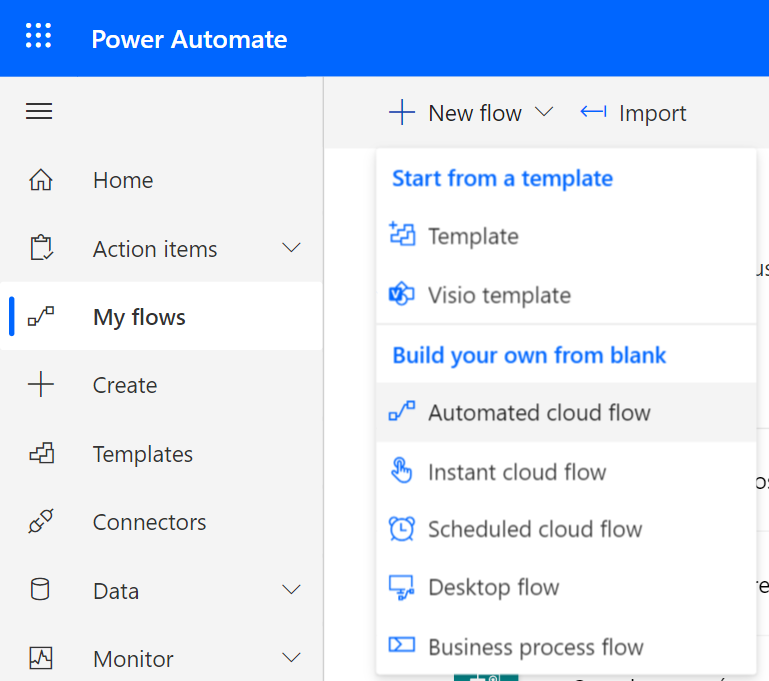
Task: Open the app launcher waffle icon
Action: 38,38
